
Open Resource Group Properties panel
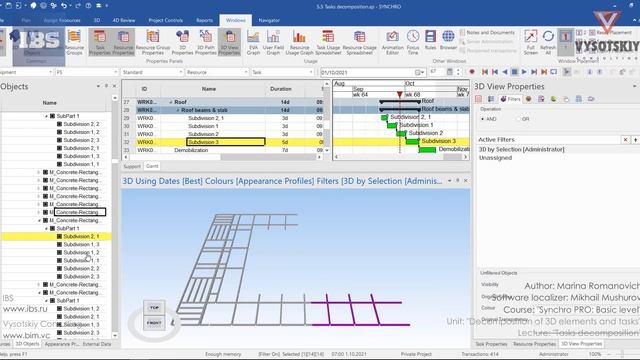(x=153, y=42)
